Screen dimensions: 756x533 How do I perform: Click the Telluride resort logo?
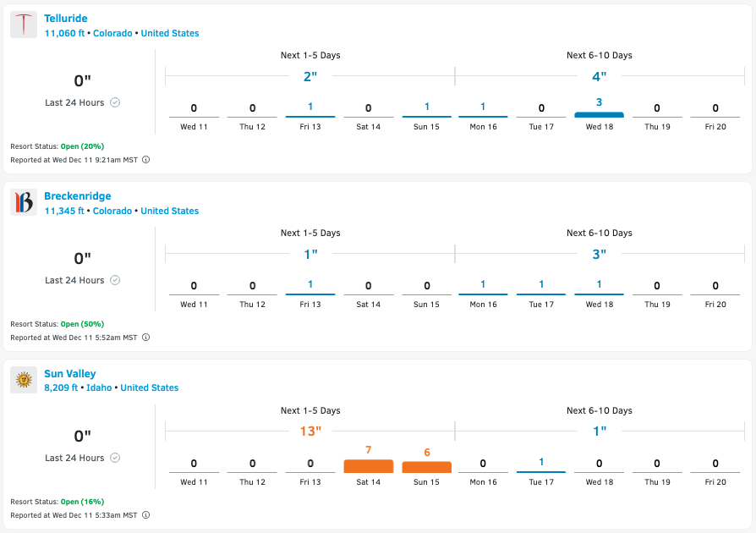tap(23, 25)
